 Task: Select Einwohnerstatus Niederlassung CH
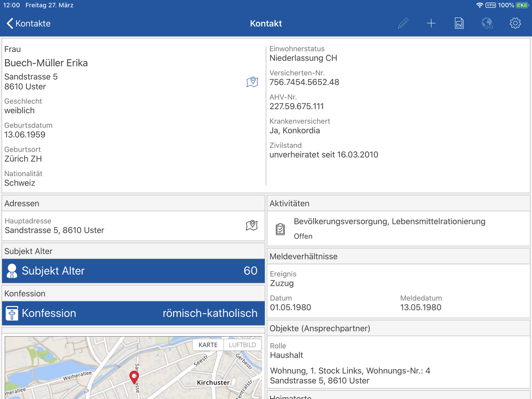point(303,58)
